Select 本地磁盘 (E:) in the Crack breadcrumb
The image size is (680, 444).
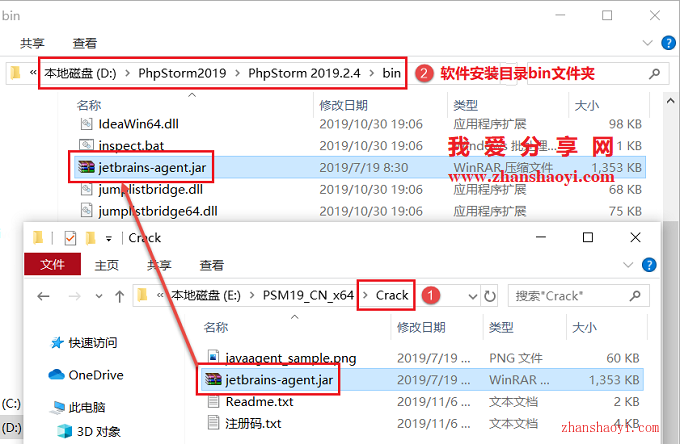[206, 295]
